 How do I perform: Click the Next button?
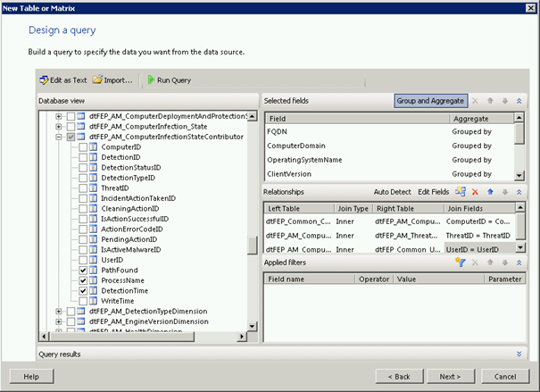450,376
